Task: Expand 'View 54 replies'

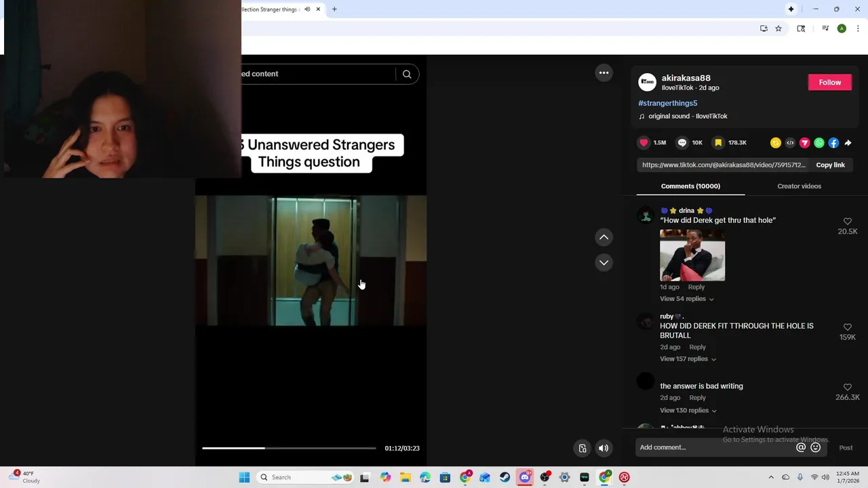Action: 686,299
